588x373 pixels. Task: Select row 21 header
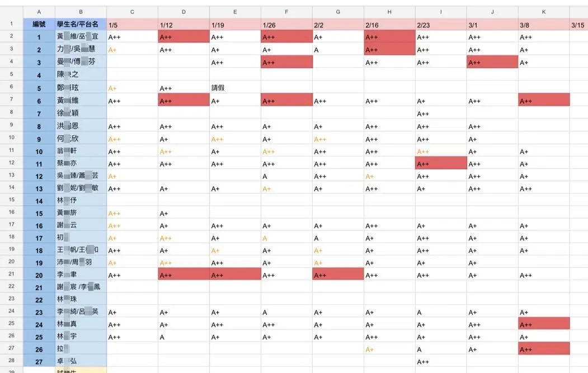(x=12, y=273)
